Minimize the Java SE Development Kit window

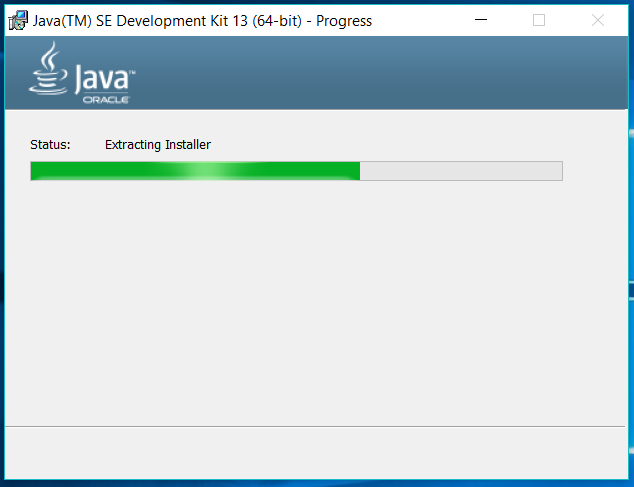click(x=481, y=20)
